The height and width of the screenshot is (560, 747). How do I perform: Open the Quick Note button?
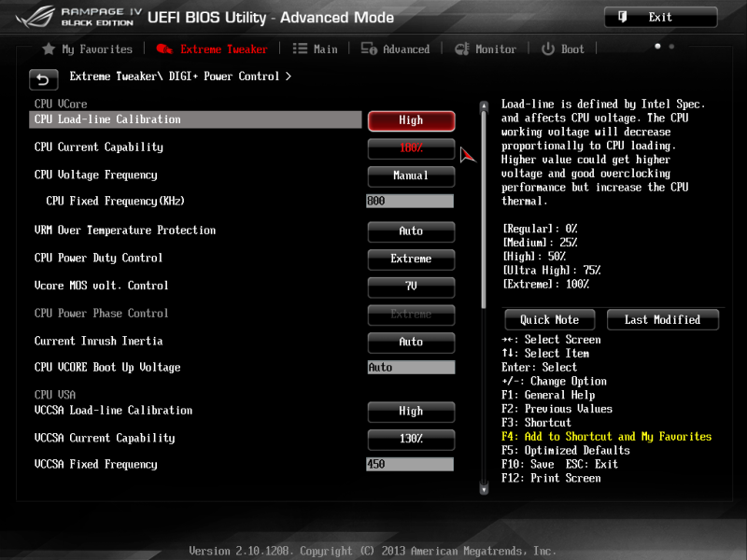point(550,319)
